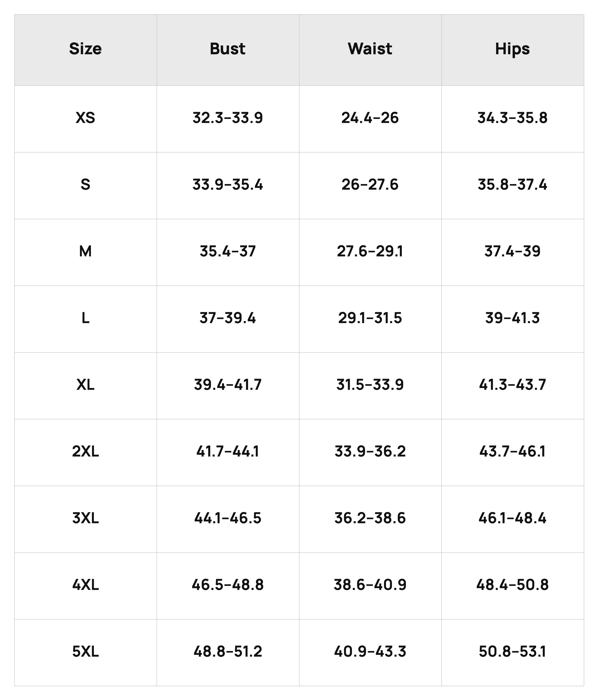Select the S size label
The height and width of the screenshot is (700, 598).
85,185
